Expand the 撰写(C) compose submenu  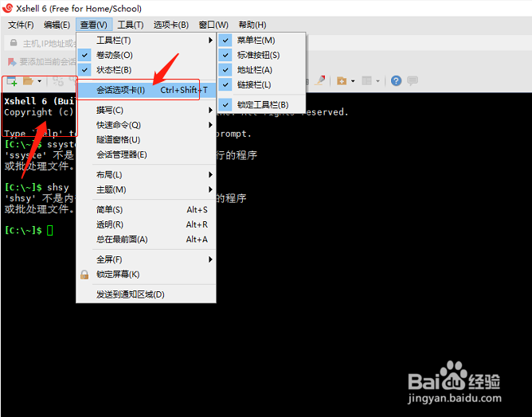[147, 110]
